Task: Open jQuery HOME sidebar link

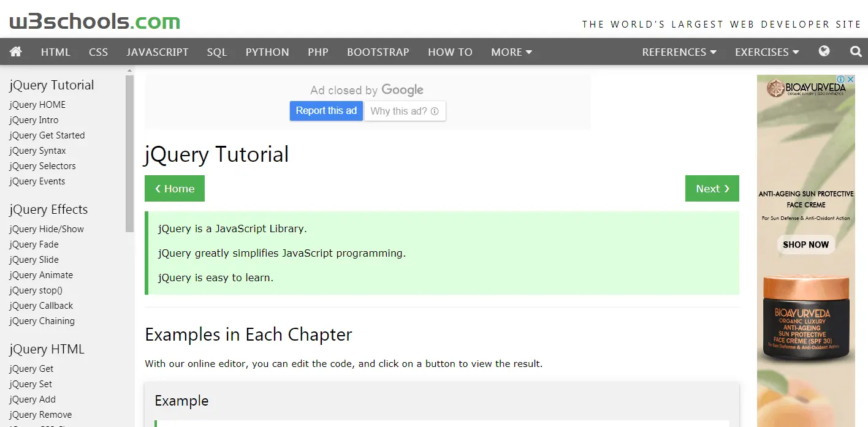Action: pyautogui.click(x=37, y=105)
